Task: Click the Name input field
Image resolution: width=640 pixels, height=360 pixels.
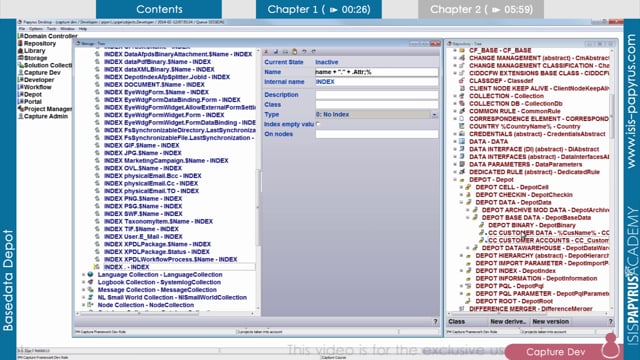Action: click(377, 72)
